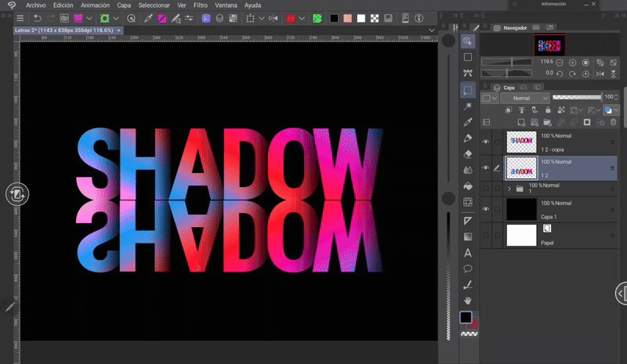
Task: Open the Animación menu
Action: pyautogui.click(x=95, y=5)
